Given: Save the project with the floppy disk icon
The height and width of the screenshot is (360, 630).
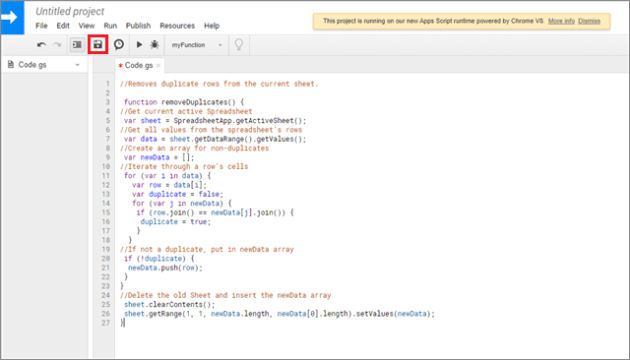Looking at the screenshot, I should 98,45.
